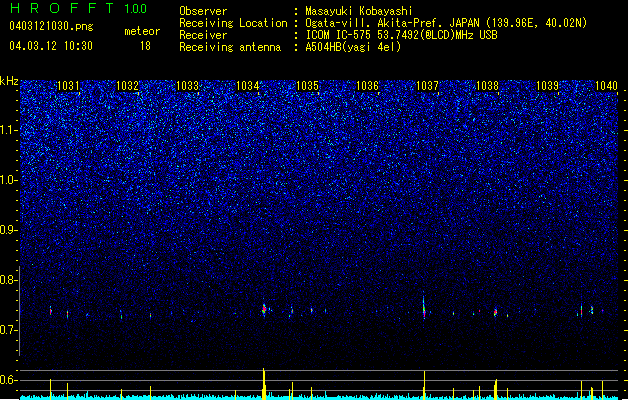Click the 'Observer' label

[x=203, y=11]
